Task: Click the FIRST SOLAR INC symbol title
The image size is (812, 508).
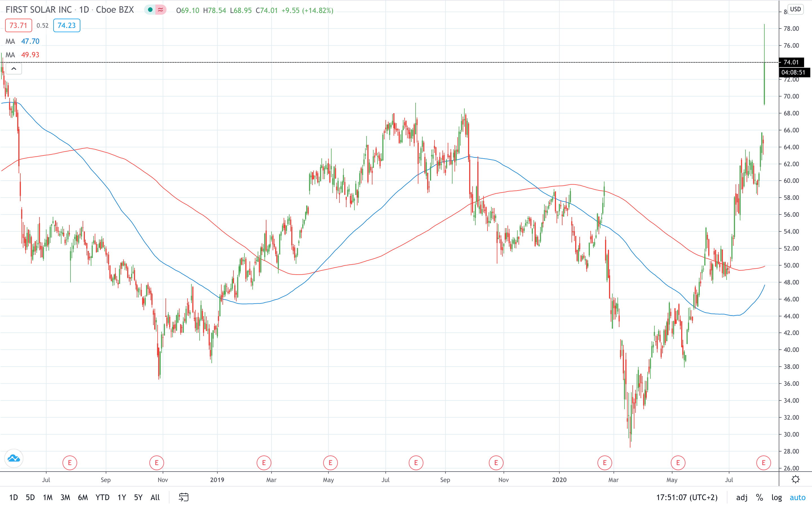Action: 39,10
